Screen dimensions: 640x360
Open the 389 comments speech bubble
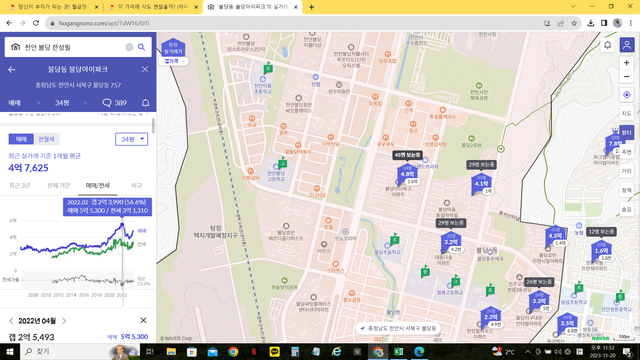pyautogui.click(x=115, y=103)
